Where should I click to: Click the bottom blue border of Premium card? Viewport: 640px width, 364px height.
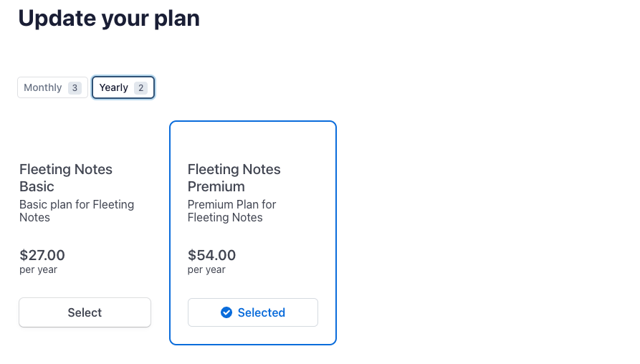(252, 345)
